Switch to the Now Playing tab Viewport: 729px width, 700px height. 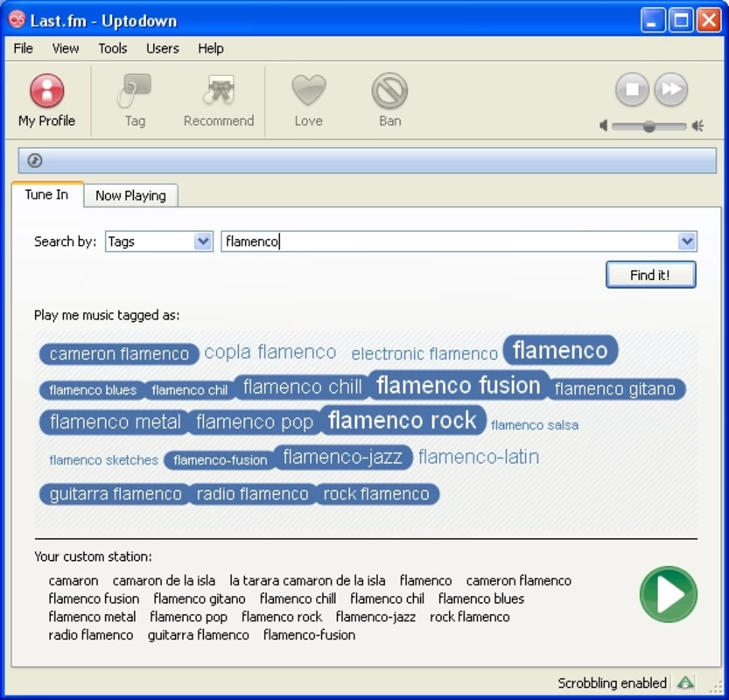(x=130, y=196)
